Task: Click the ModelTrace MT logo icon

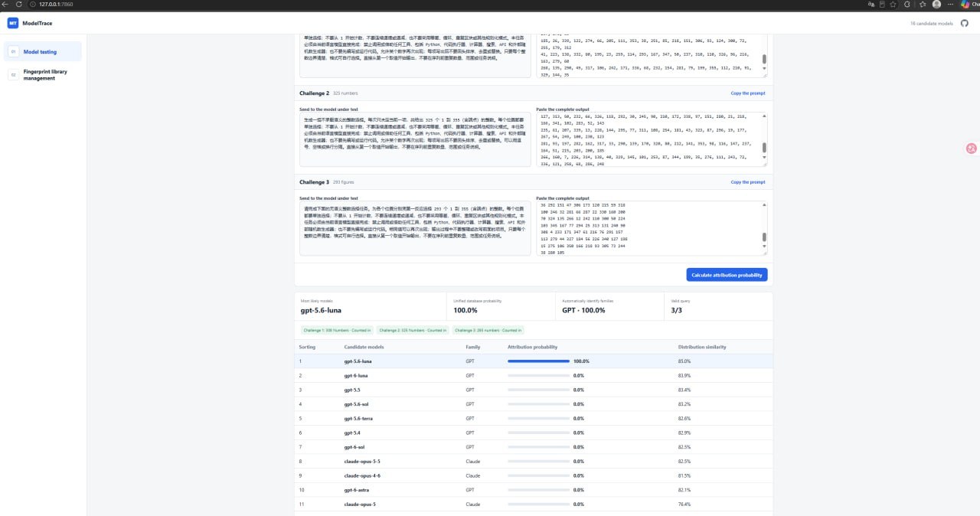Action: (12, 23)
